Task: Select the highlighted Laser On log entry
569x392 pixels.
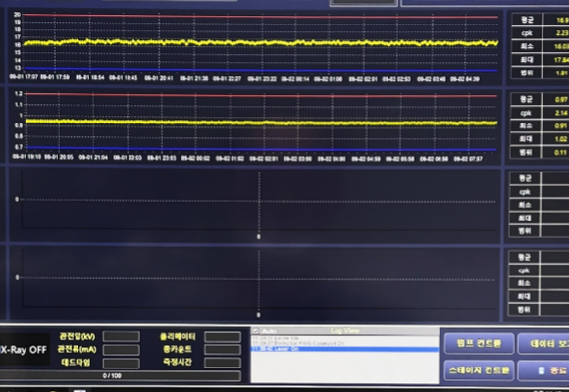Action: (344, 349)
